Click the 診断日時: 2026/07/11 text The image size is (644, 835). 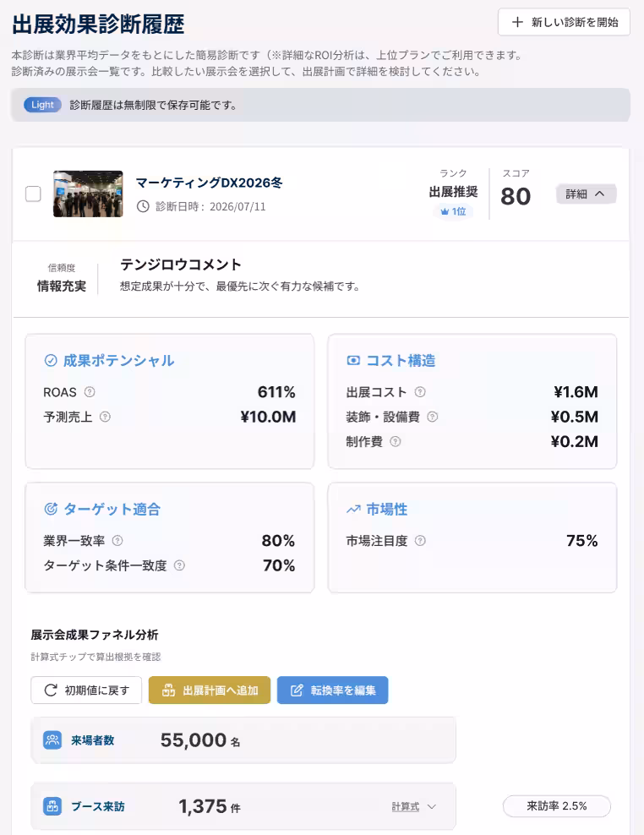coord(210,206)
